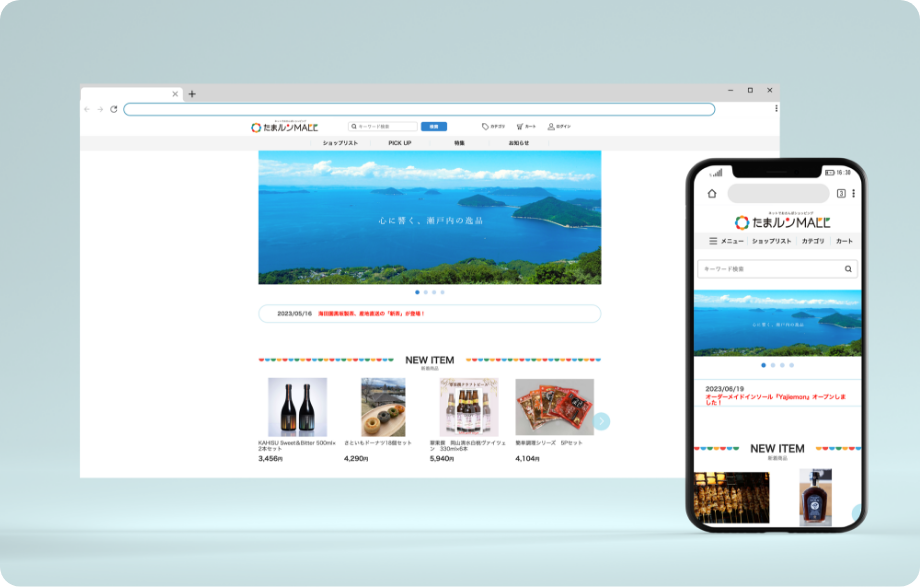Select the last desktop carousel dot
Viewport: 920px width, 587px height.
coord(443,292)
